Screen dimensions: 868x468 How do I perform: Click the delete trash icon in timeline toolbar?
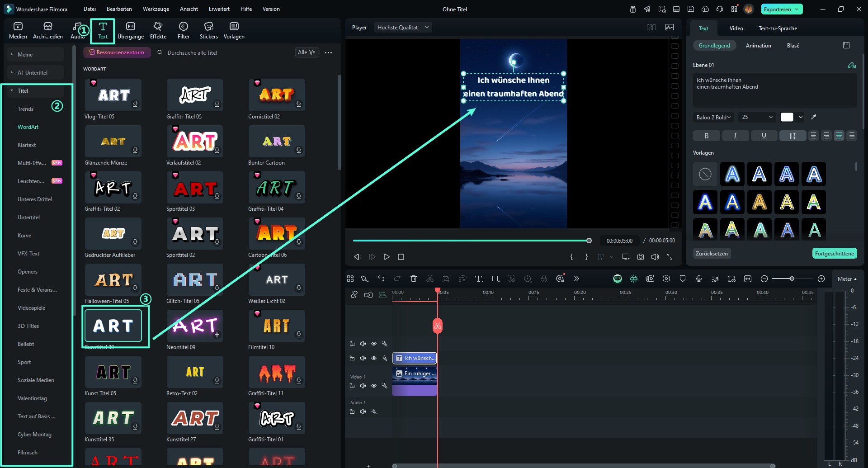414,279
